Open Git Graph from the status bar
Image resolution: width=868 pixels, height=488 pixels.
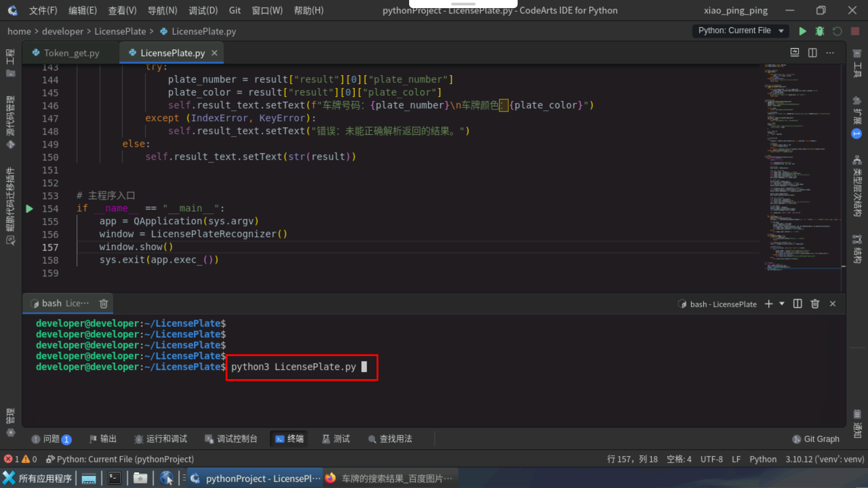(x=816, y=439)
